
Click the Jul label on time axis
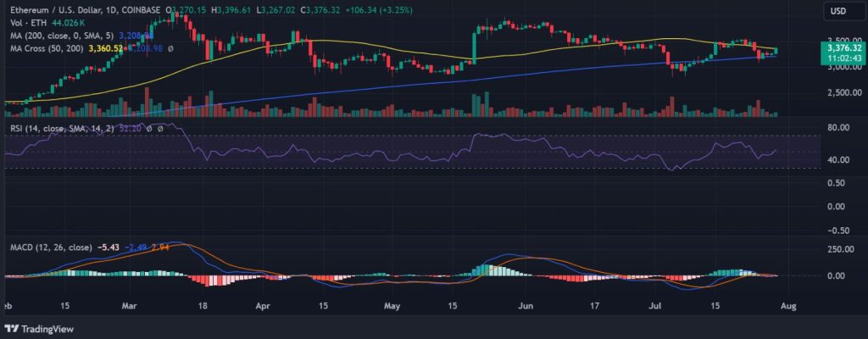[x=657, y=306]
